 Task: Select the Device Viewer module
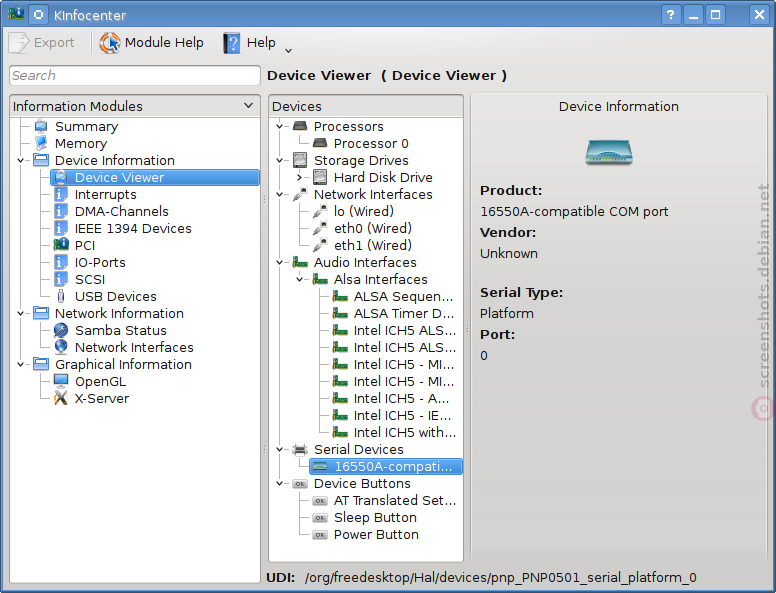[x=155, y=177]
